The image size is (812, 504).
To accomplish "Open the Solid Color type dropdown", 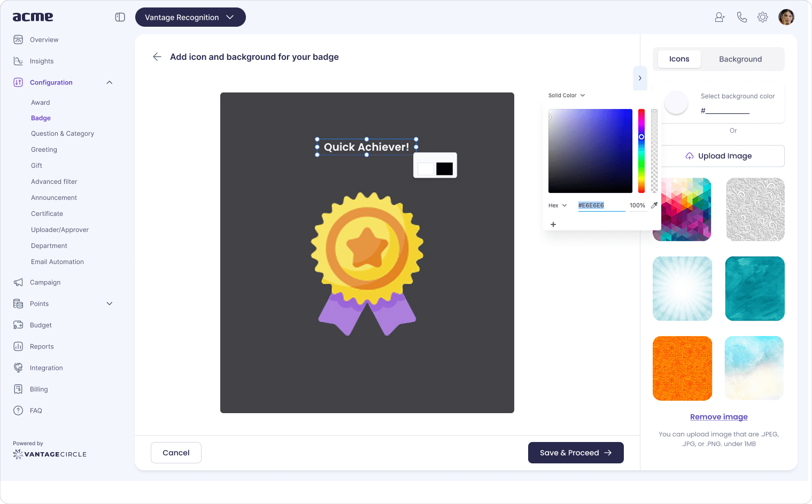I will click(x=567, y=95).
